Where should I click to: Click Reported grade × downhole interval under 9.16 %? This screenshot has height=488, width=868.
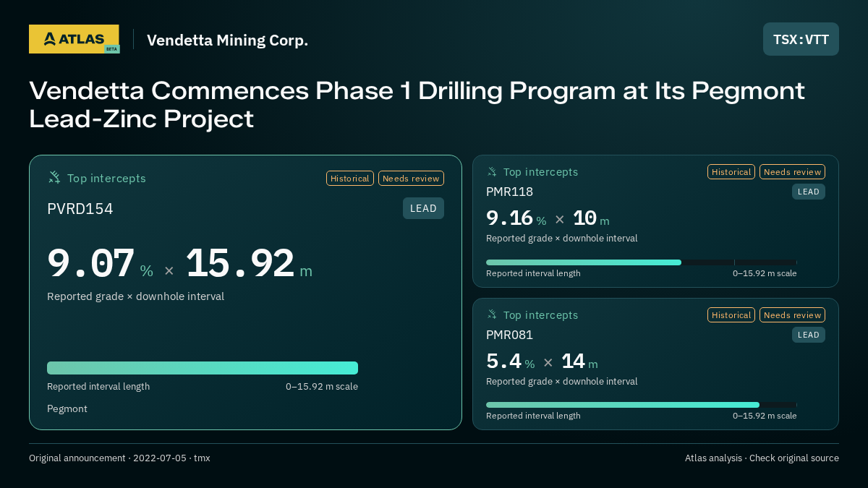(x=562, y=239)
